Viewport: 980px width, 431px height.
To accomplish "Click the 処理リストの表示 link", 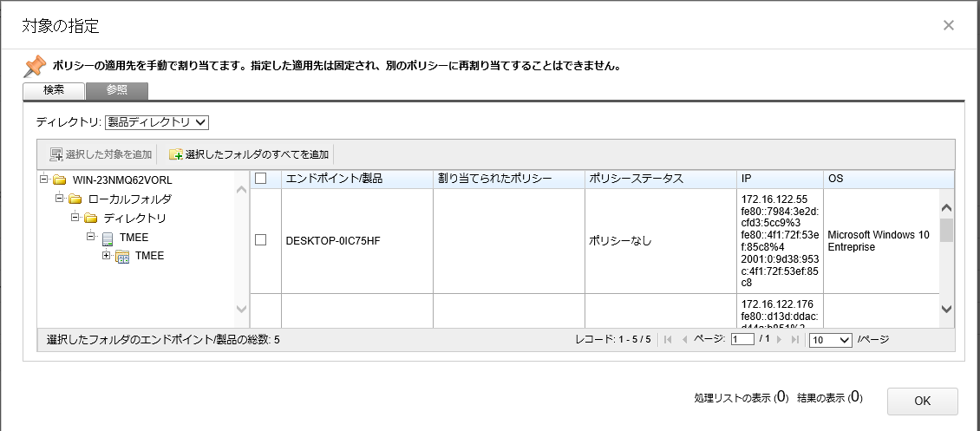I will (733, 398).
